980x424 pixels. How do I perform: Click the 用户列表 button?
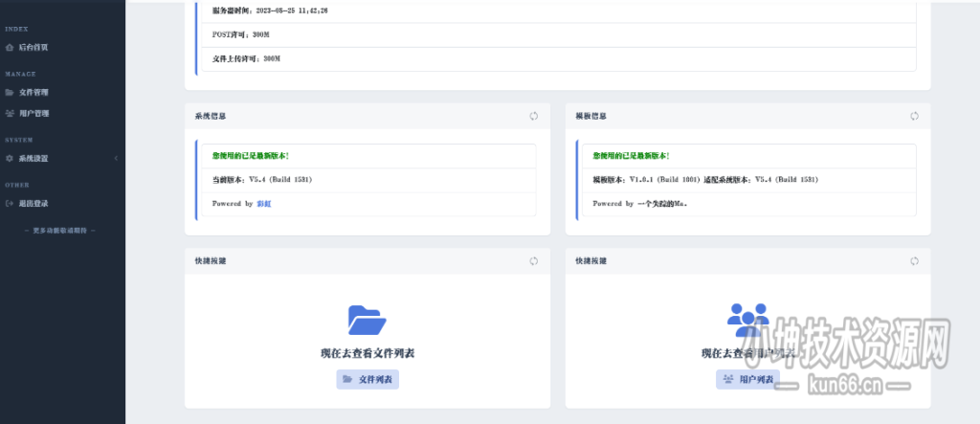[x=747, y=380]
